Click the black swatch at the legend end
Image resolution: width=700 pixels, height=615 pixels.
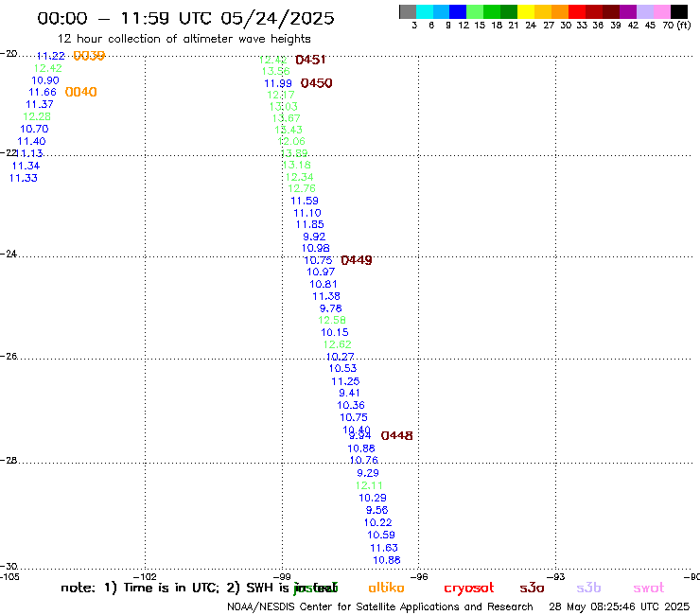coord(679,11)
